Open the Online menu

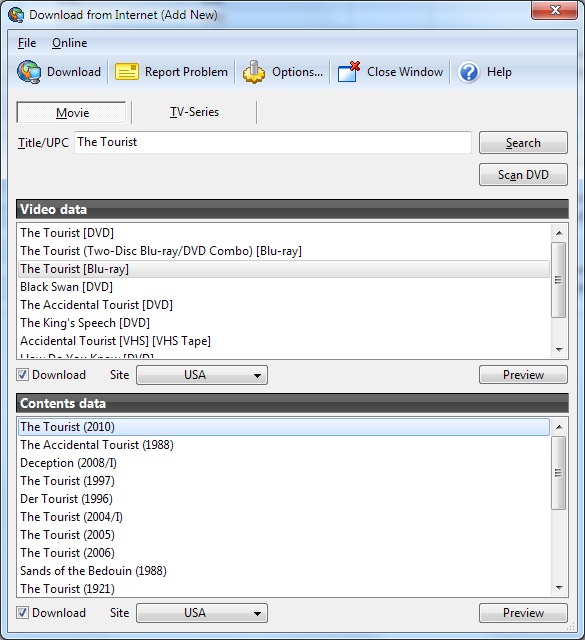[69, 43]
